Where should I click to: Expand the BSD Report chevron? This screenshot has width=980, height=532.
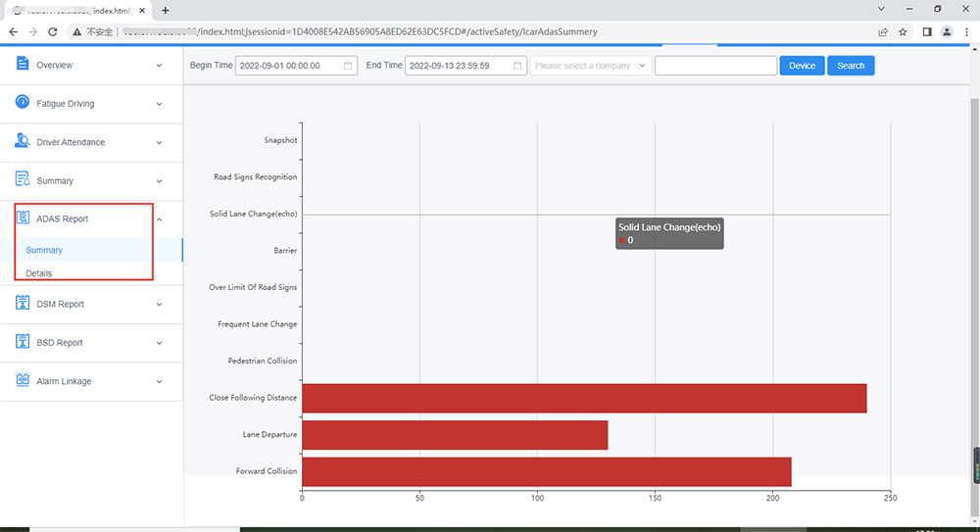pos(160,343)
